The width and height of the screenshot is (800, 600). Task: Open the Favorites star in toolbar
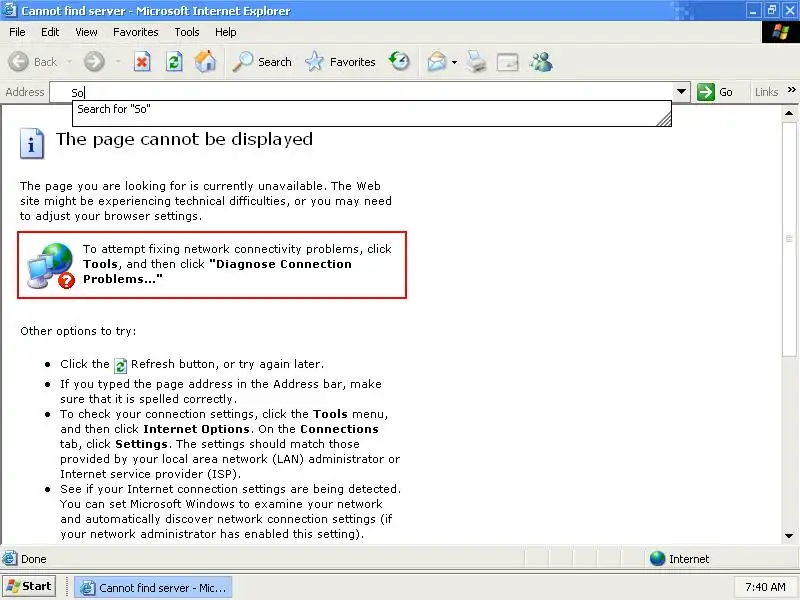click(340, 62)
